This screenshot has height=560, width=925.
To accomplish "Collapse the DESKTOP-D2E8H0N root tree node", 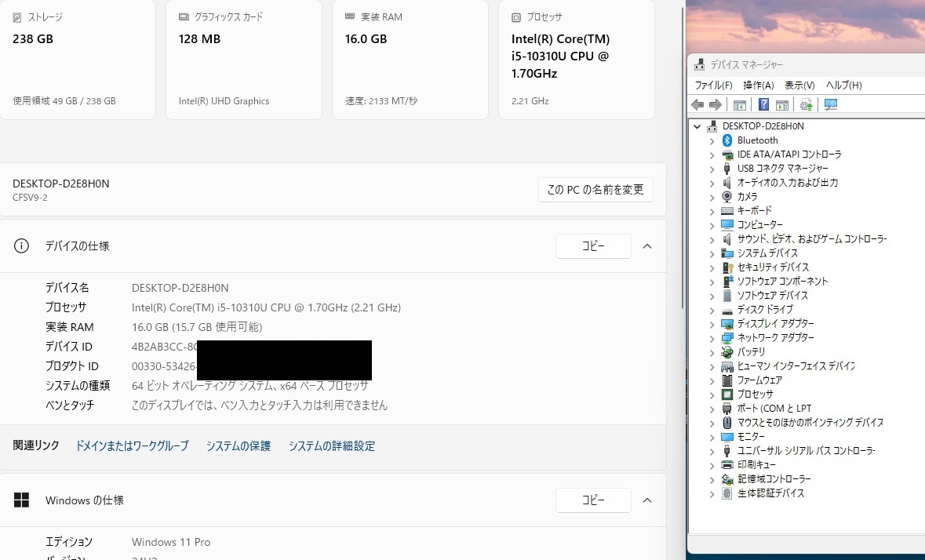I will [697, 126].
